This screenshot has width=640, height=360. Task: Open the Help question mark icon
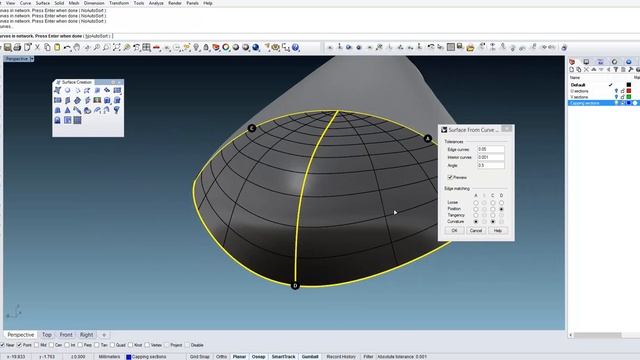[296, 47]
